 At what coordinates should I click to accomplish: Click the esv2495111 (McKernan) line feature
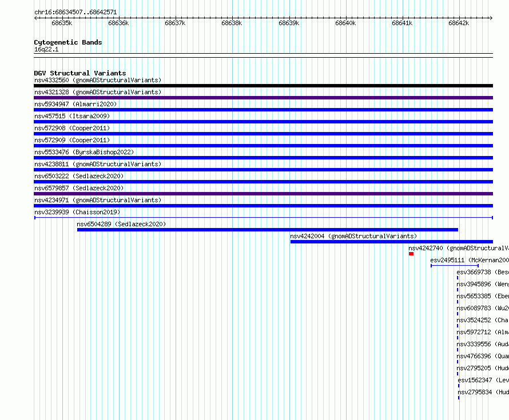[x=455, y=266]
